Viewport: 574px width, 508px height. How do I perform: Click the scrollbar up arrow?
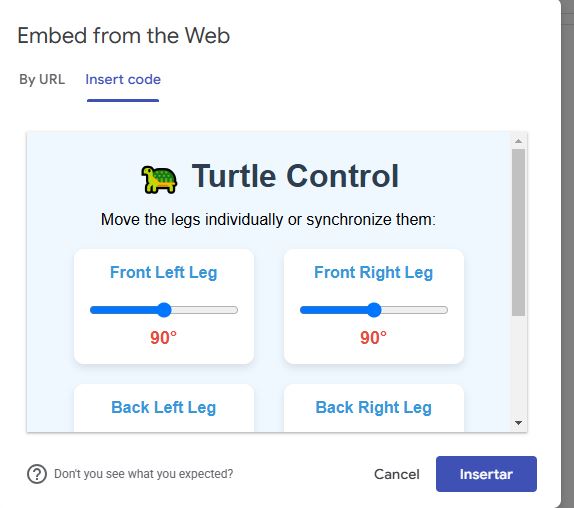[518, 141]
